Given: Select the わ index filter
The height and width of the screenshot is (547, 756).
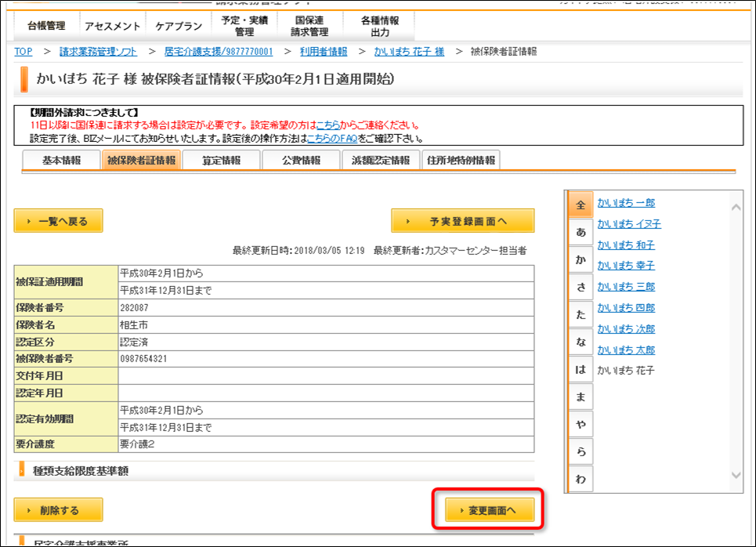Looking at the screenshot, I should [581, 479].
